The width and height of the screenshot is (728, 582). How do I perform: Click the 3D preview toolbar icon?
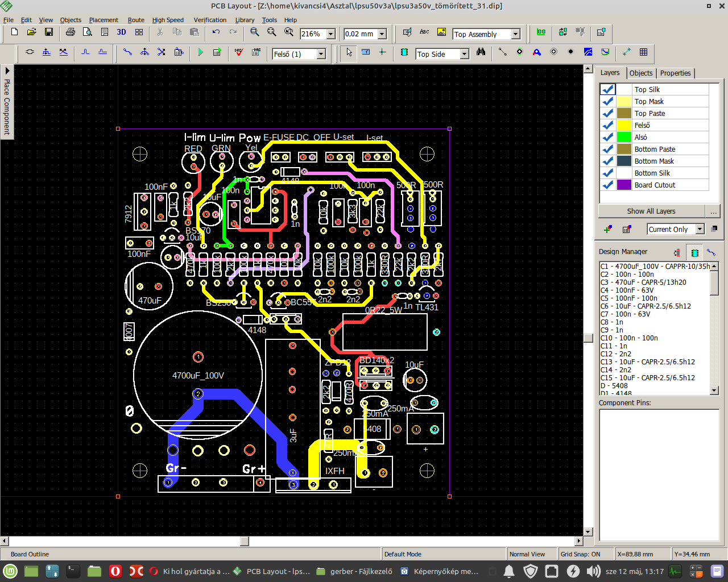tap(121, 32)
